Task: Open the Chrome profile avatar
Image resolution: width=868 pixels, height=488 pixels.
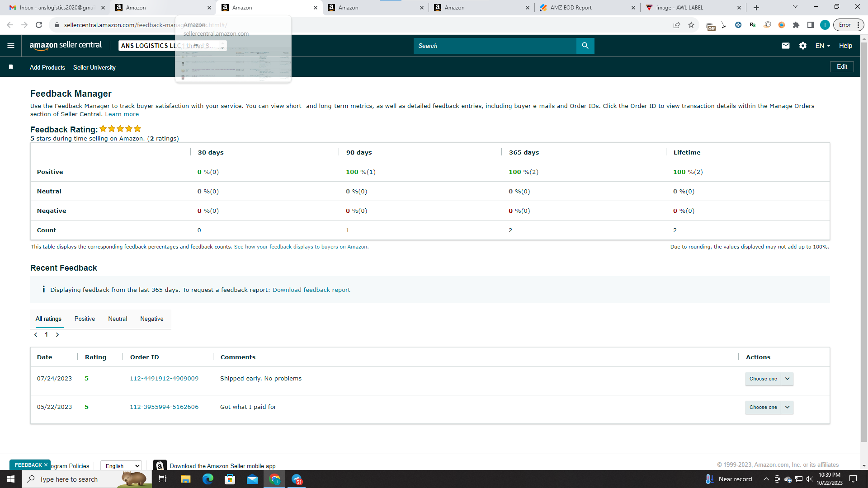Action: [825, 25]
